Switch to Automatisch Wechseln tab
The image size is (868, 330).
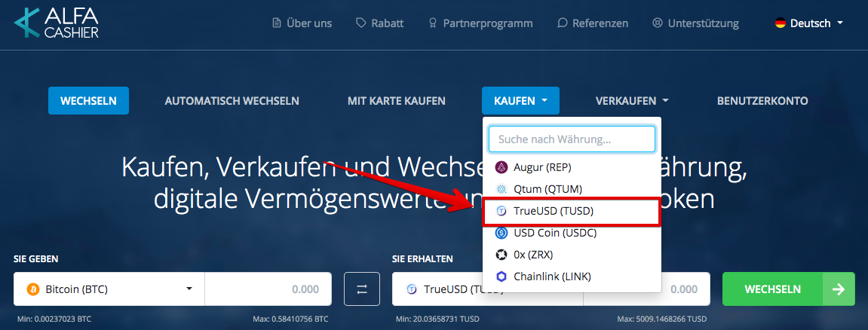tap(232, 101)
